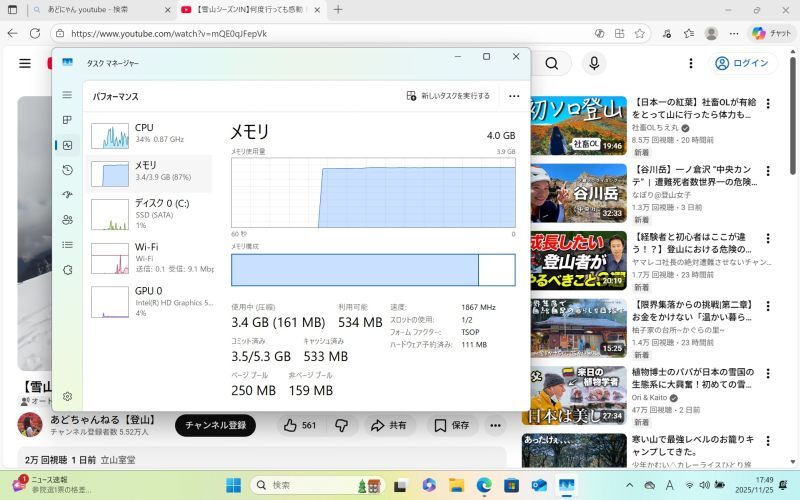This screenshot has width=800, height=500.
Task: Open options for 日本一の紅葉 video
Action: [768, 104]
